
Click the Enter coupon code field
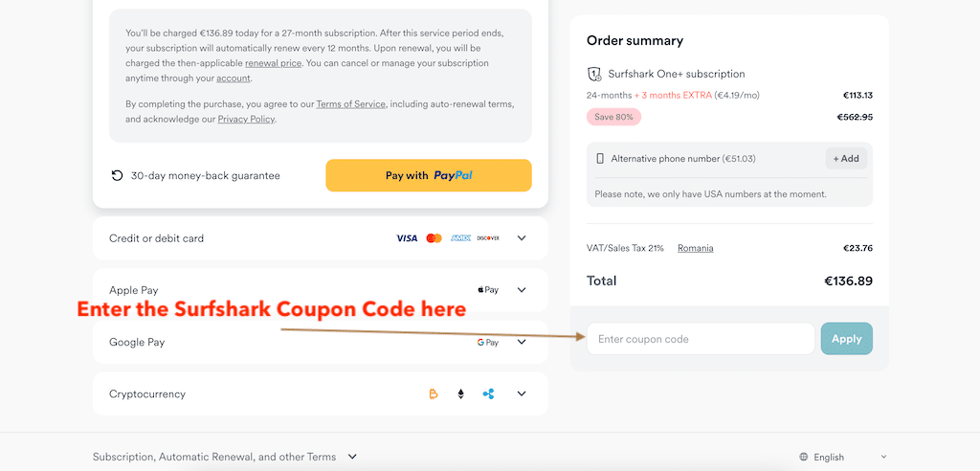click(700, 339)
